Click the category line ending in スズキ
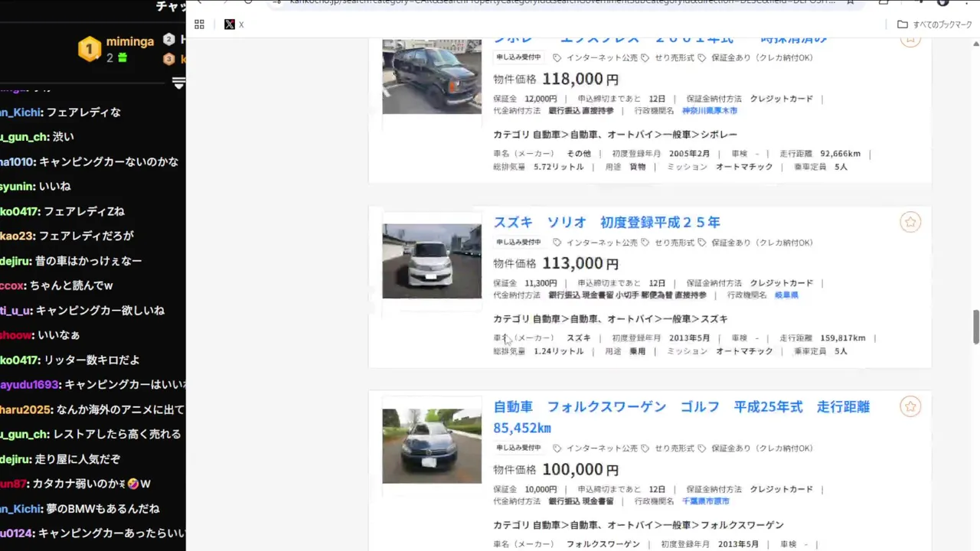The width and height of the screenshot is (980, 551). [x=611, y=319]
